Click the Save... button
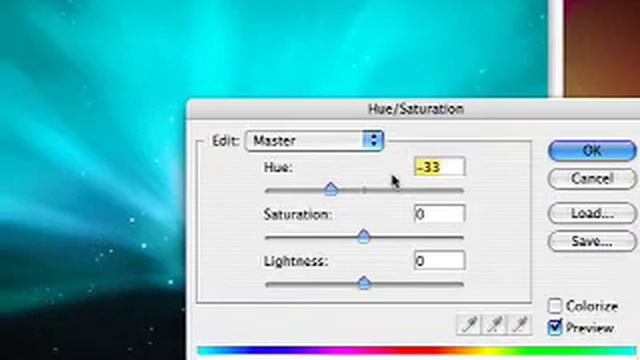Image resolution: width=640 pixels, height=360 pixels. coord(592,241)
